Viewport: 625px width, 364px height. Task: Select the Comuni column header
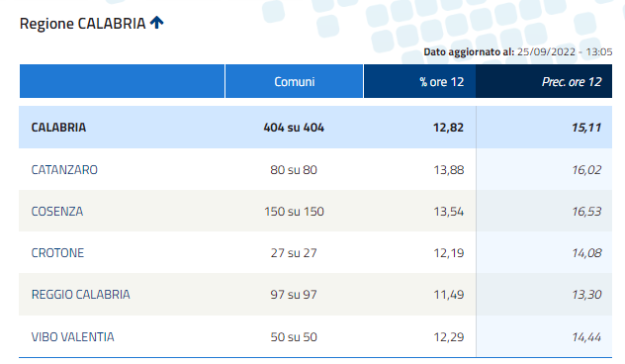294,81
